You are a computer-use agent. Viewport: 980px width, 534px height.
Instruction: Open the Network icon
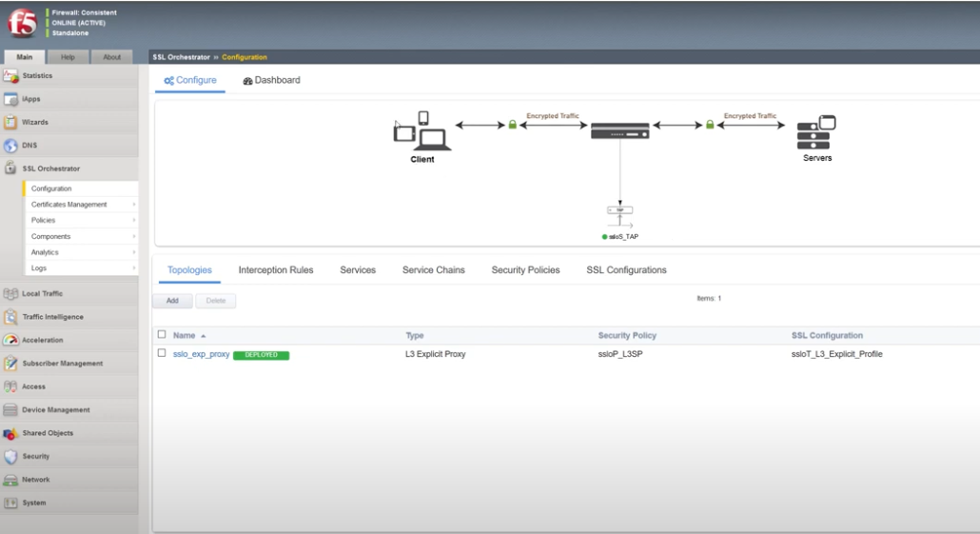point(10,480)
